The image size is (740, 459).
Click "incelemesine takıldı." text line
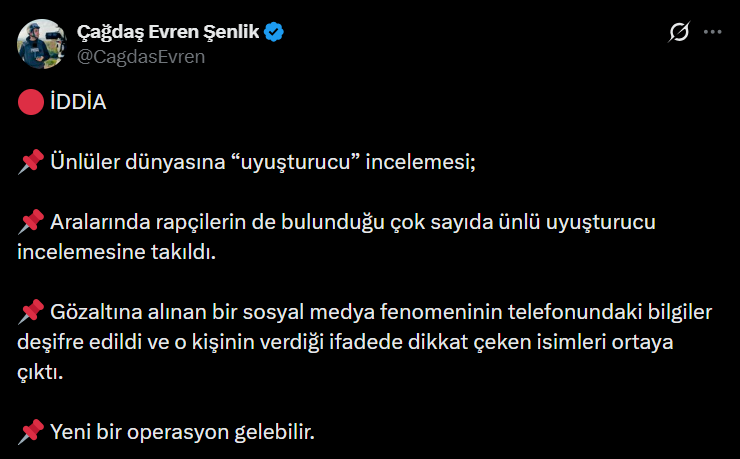pos(116,250)
